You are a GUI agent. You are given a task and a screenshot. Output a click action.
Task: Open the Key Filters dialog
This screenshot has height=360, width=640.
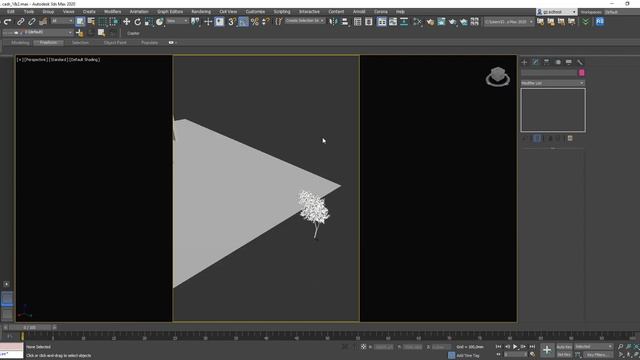coord(598,355)
